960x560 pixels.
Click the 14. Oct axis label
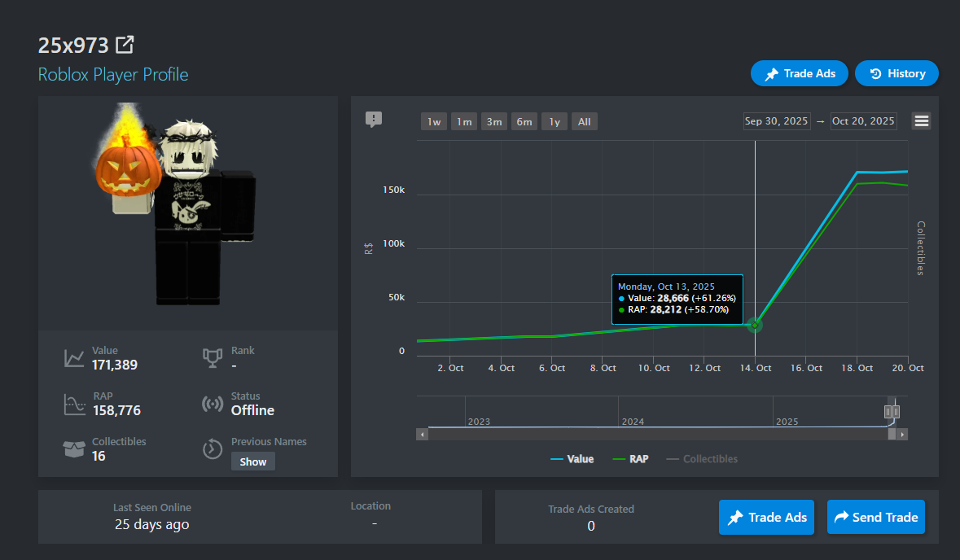pyautogui.click(x=756, y=368)
